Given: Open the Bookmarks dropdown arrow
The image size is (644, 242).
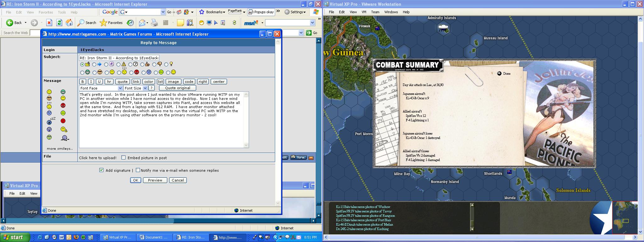Looking at the screenshot, I should click(224, 12).
